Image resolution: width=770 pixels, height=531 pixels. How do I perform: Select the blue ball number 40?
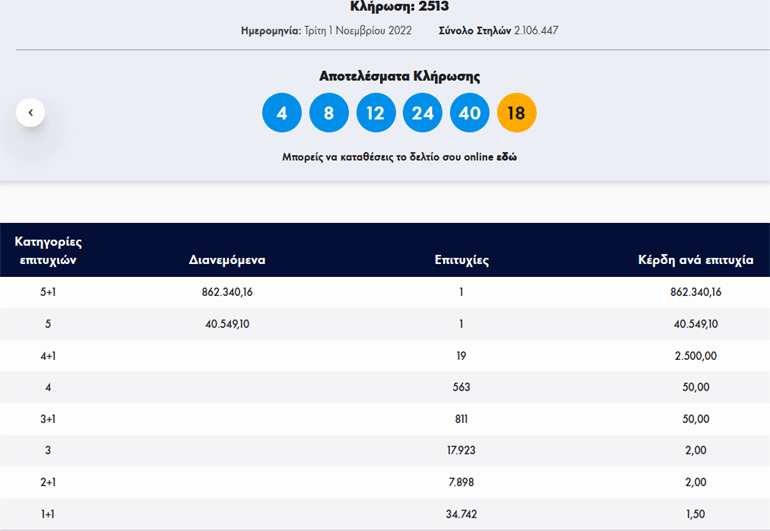point(470,113)
